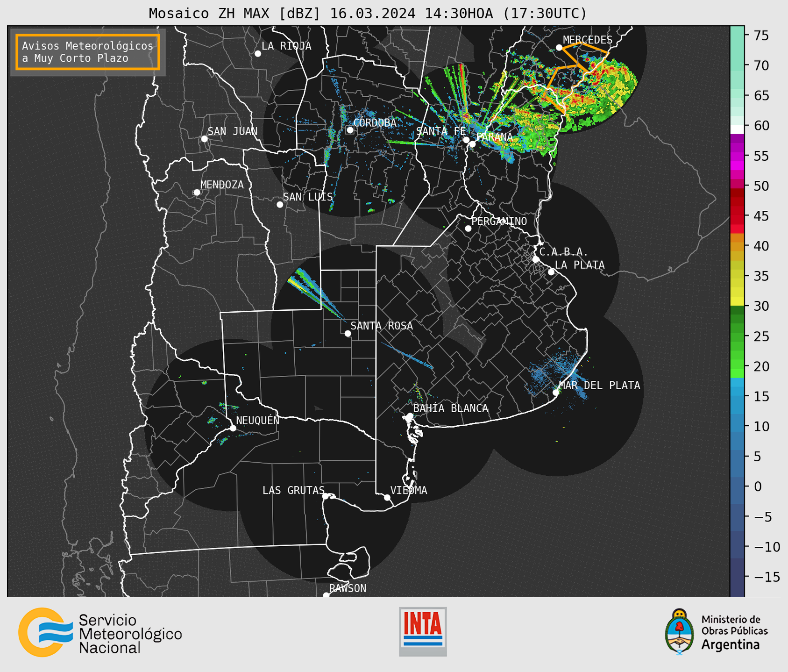Viewport: 788px width, 672px height.
Task: Click the SAN LUIS city marker dot
Action: [280, 205]
